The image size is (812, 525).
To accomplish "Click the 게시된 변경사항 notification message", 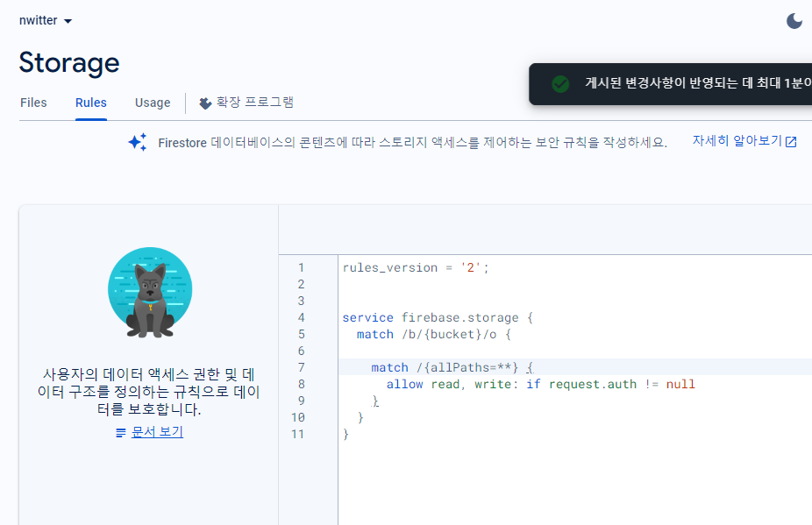I will click(698, 83).
